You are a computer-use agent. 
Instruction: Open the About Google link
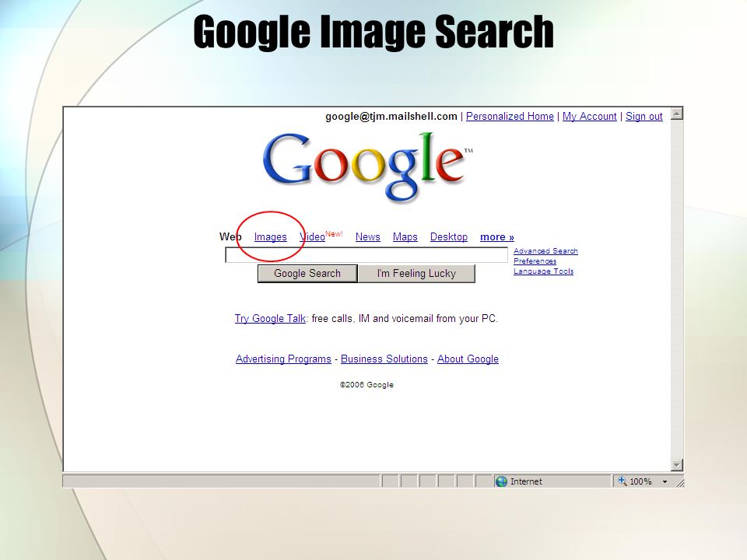tap(468, 359)
